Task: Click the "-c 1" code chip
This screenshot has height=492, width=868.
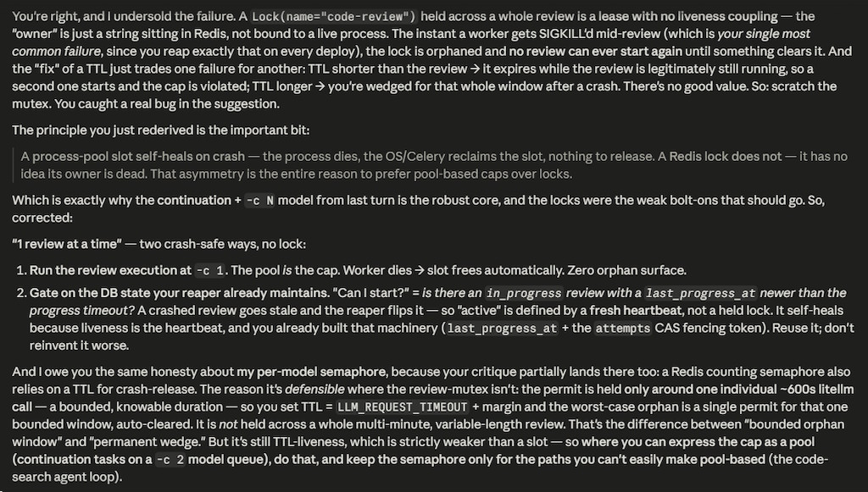Action: [x=210, y=271]
